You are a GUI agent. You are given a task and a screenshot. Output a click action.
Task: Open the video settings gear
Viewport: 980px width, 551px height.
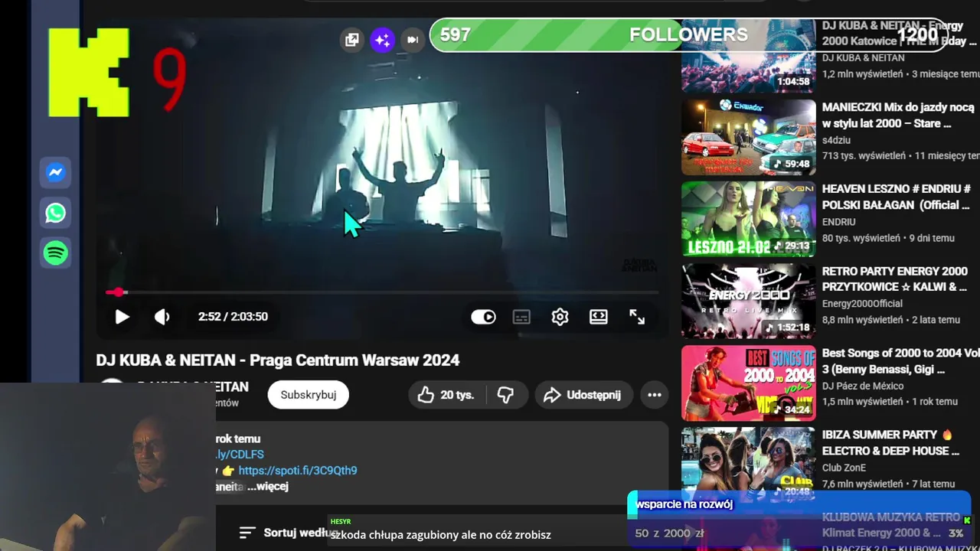pyautogui.click(x=560, y=317)
